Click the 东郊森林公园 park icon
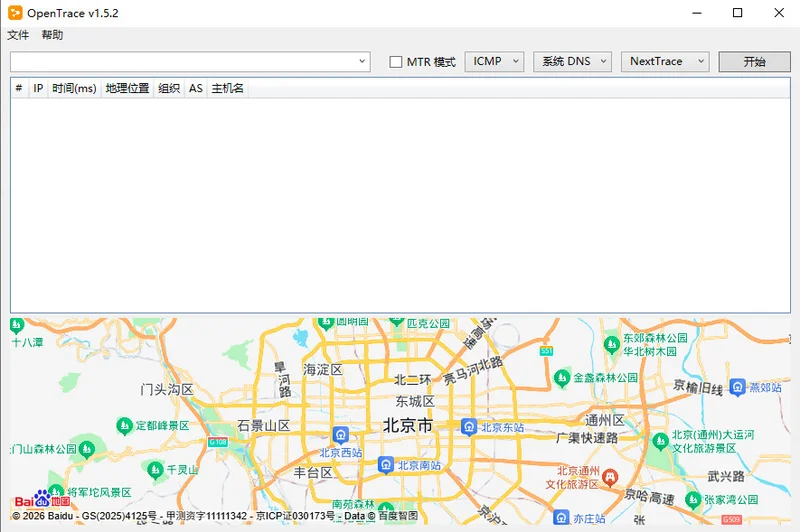Image resolution: width=800 pixels, height=532 pixels. (612, 345)
